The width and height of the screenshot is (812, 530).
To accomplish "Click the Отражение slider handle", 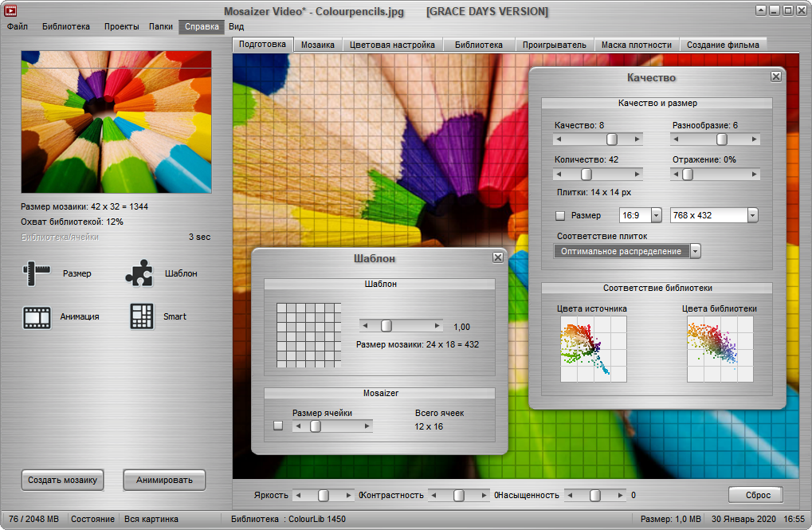I will (688, 175).
